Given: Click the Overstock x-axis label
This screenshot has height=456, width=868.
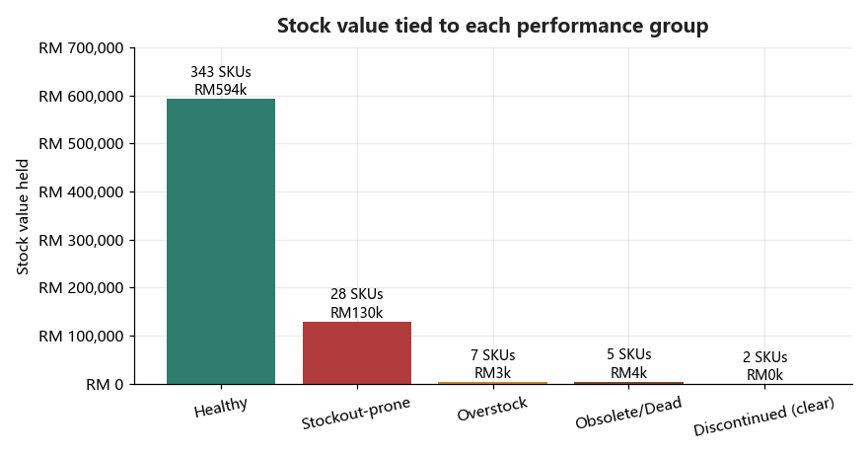Looking at the screenshot, I should pyautogui.click(x=492, y=409).
